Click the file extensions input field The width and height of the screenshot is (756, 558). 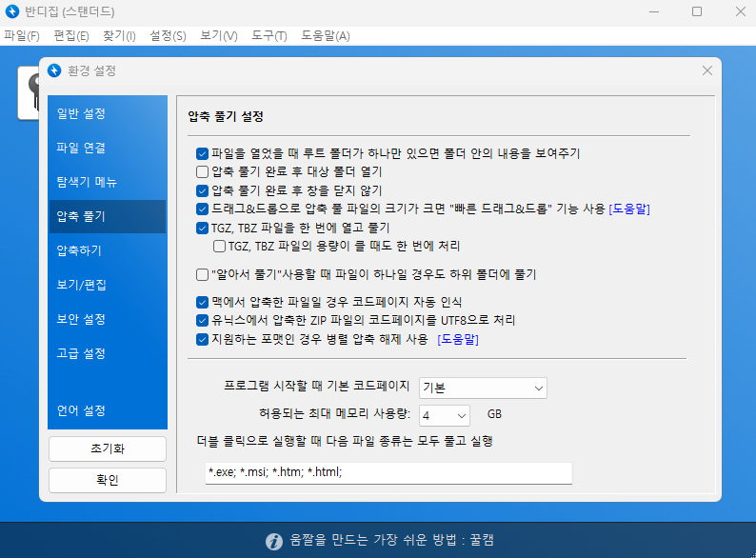point(388,472)
